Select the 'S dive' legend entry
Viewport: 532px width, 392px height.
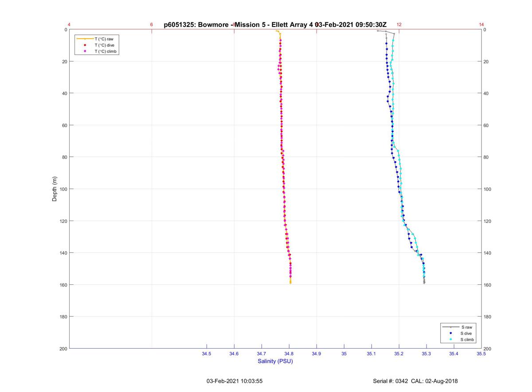click(x=459, y=333)
